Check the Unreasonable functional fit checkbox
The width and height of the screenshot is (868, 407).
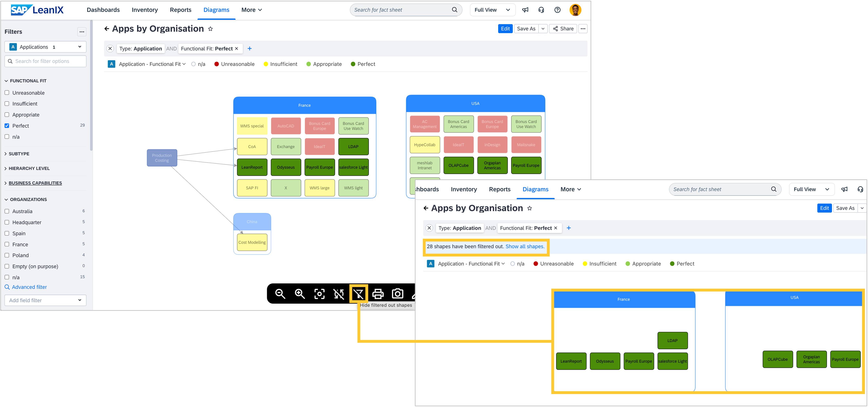tap(7, 93)
